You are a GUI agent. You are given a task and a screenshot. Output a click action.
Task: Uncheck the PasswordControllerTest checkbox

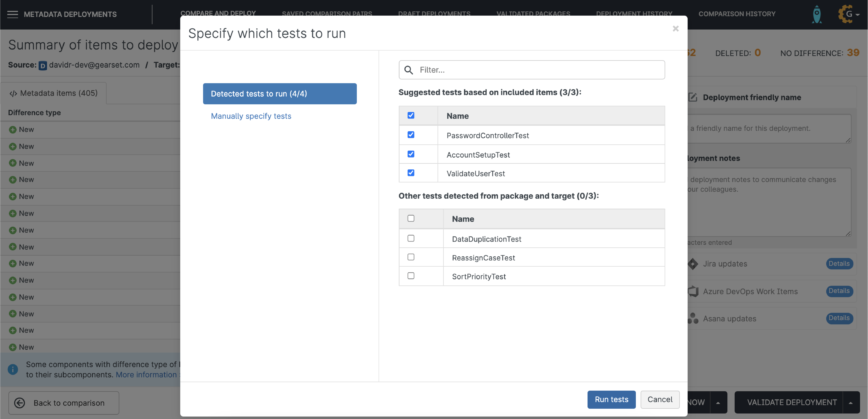click(411, 135)
